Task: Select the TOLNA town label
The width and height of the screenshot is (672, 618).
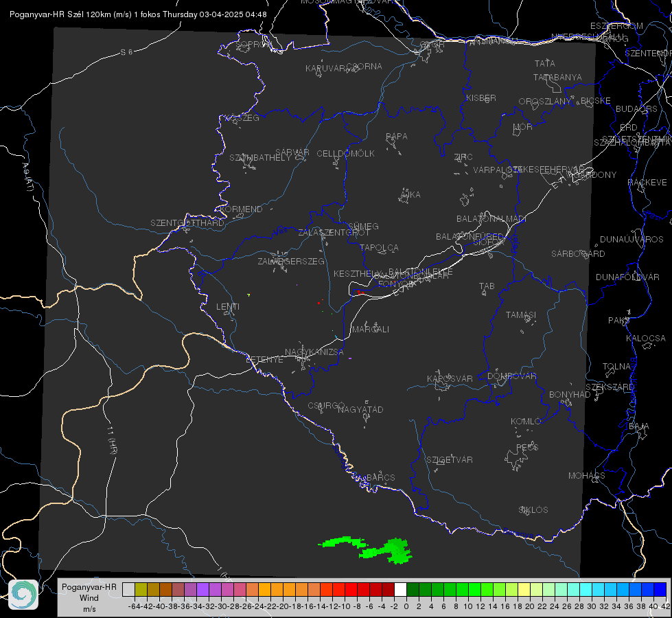Action: tap(616, 367)
